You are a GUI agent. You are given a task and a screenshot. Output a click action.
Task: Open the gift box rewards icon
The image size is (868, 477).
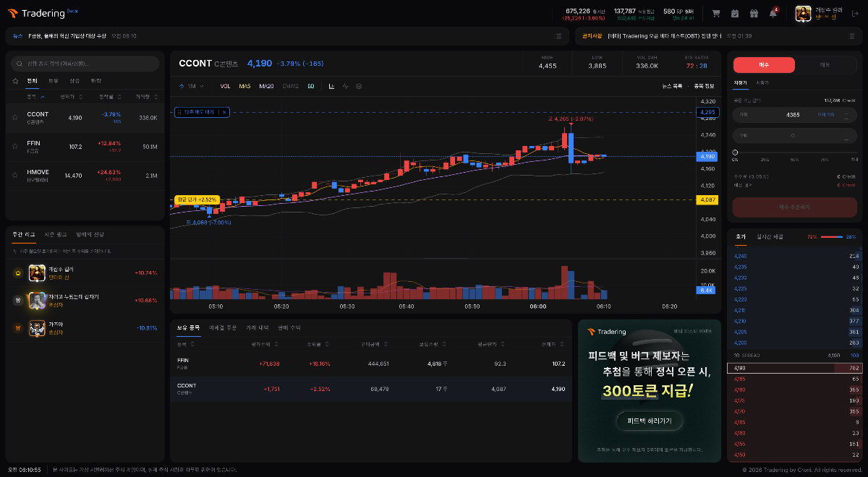pyautogui.click(x=754, y=13)
